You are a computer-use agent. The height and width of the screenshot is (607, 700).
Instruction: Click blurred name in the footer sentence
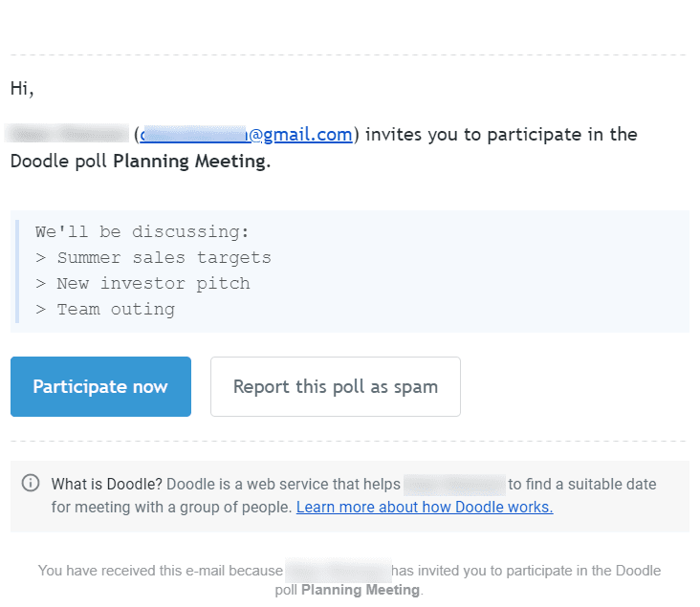[x=339, y=571]
